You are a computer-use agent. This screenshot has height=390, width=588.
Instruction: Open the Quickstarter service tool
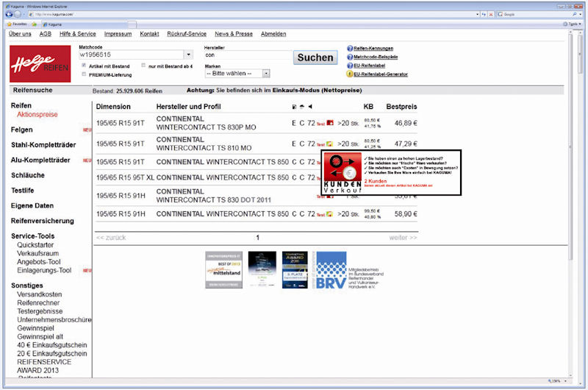tap(35, 245)
